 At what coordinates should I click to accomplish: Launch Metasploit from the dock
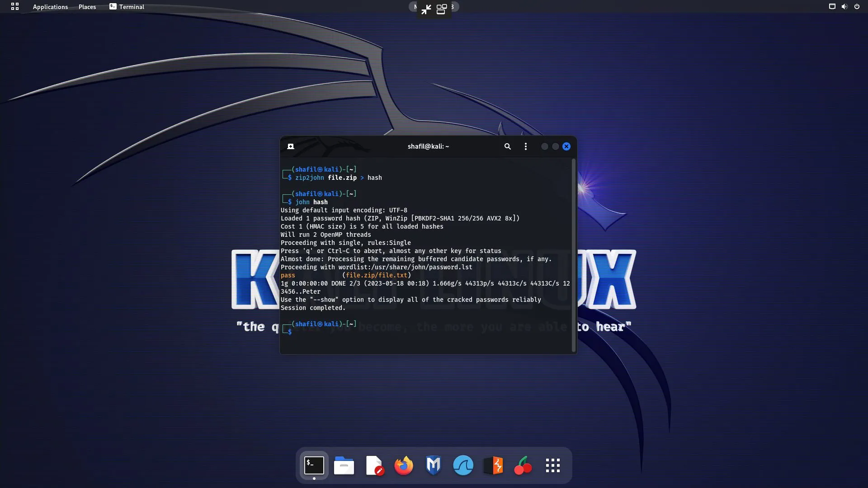433,465
